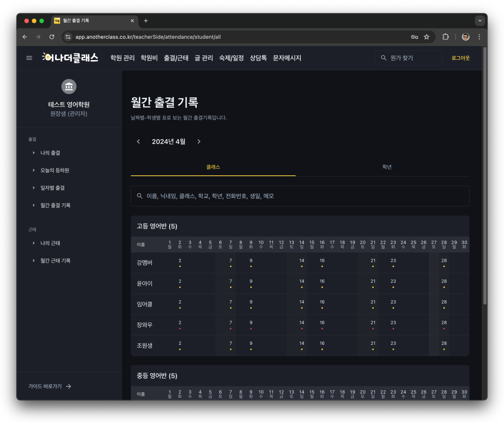Expand 나의 출결 sidebar item
This screenshot has width=504, height=422.
click(50, 153)
